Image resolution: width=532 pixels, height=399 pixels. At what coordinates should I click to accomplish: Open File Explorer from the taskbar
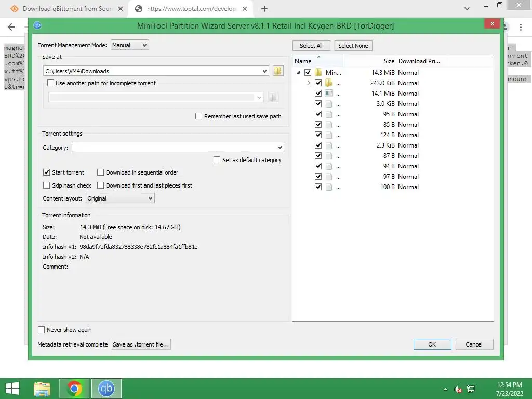click(x=42, y=389)
